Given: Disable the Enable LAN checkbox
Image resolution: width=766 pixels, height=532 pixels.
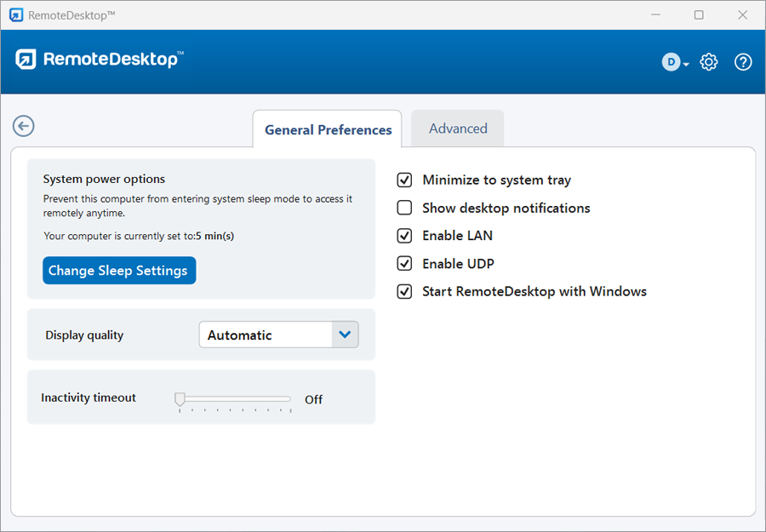Looking at the screenshot, I should [405, 236].
